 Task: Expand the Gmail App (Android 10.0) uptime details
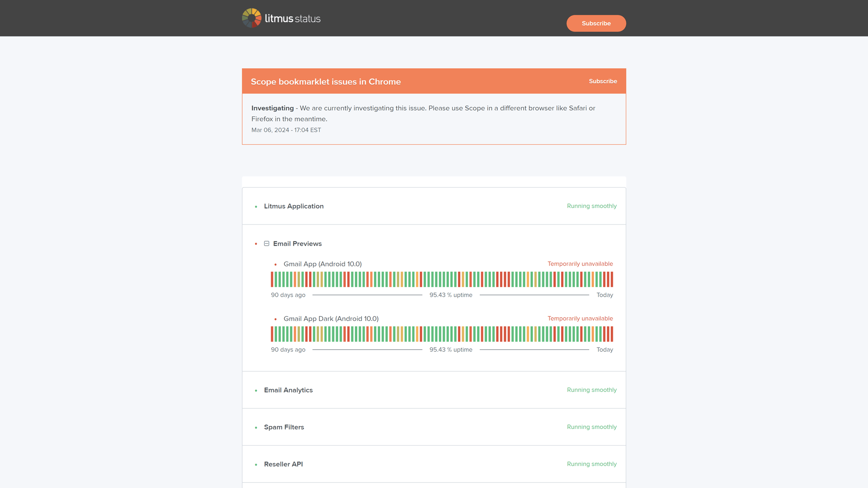click(x=322, y=264)
